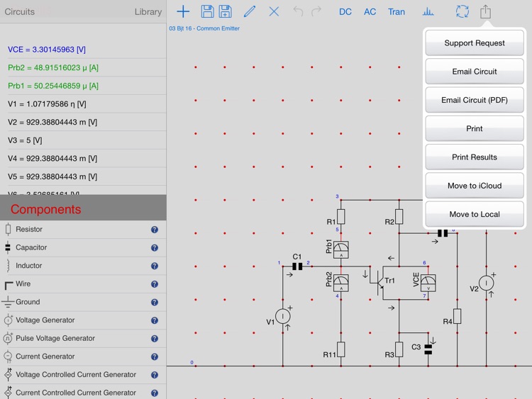This screenshot has height=399, width=532.
Task: Open help for Inductor
Action: (155, 266)
